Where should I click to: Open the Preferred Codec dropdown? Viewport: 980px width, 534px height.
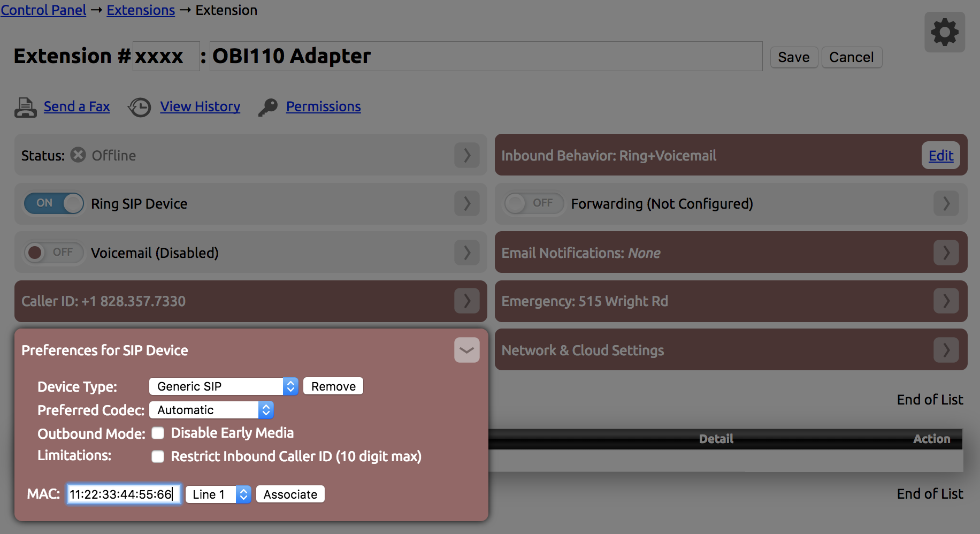coord(211,410)
